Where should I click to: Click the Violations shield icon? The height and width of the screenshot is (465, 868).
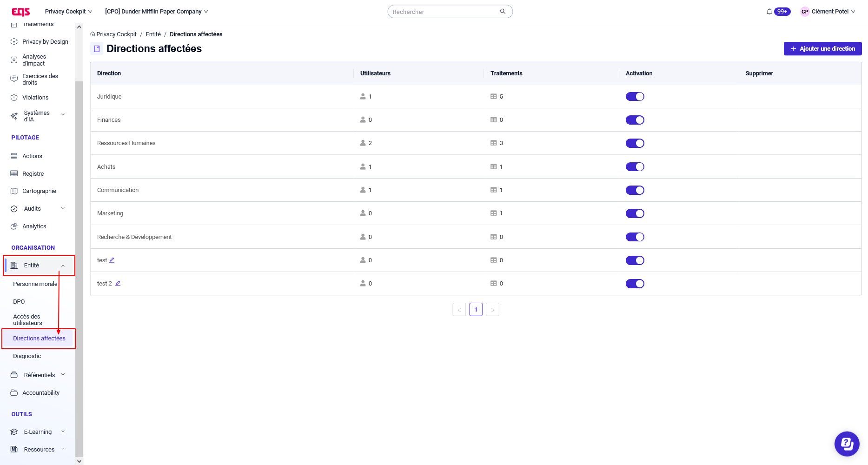[x=14, y=98]
